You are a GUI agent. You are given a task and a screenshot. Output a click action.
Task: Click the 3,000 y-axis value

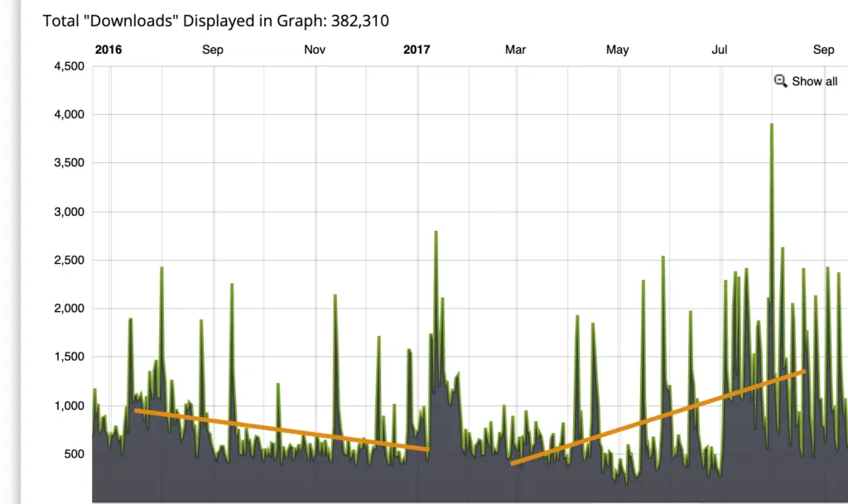pos(70,212)
